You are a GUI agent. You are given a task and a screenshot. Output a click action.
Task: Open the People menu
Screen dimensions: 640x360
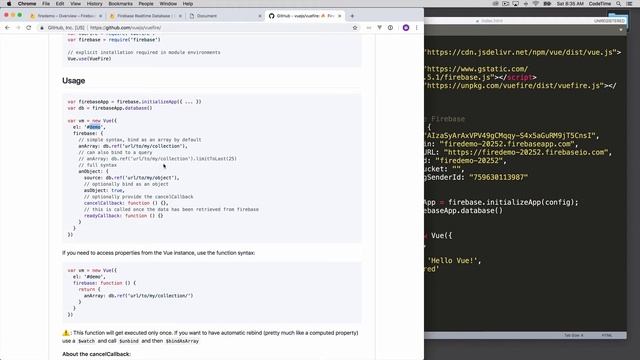pos(146,4)
